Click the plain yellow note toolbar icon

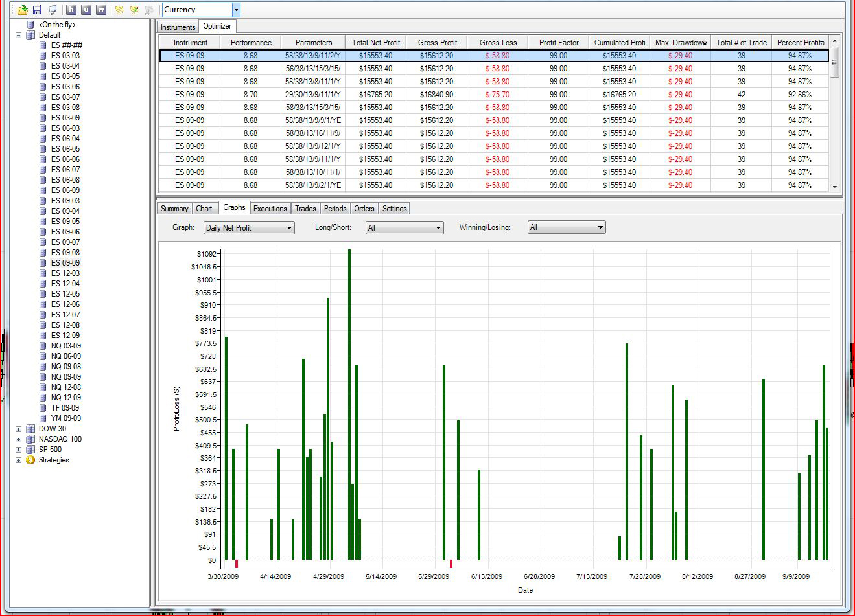(x=119, y=10)
